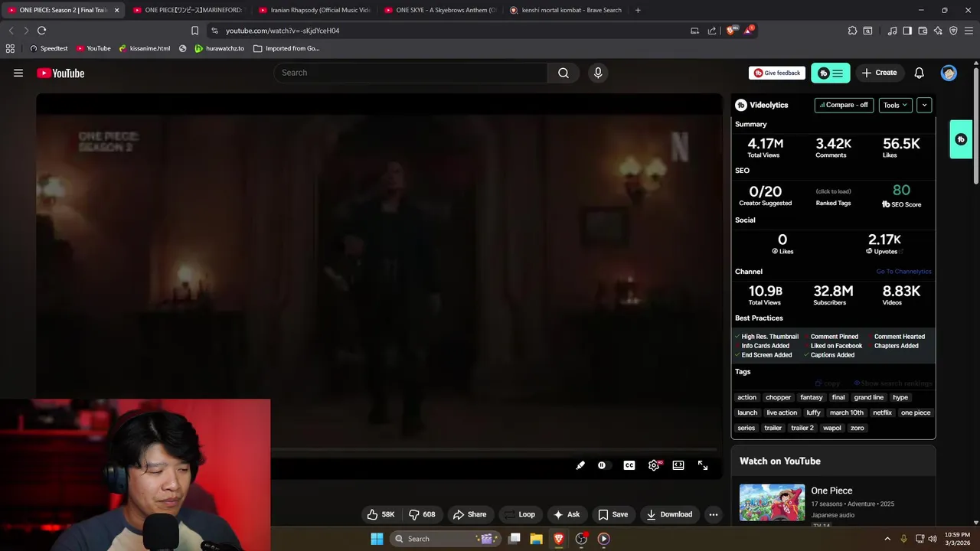Screen dimensions: 980x551
Task: Click the Create button
Action: click(879, 73)
